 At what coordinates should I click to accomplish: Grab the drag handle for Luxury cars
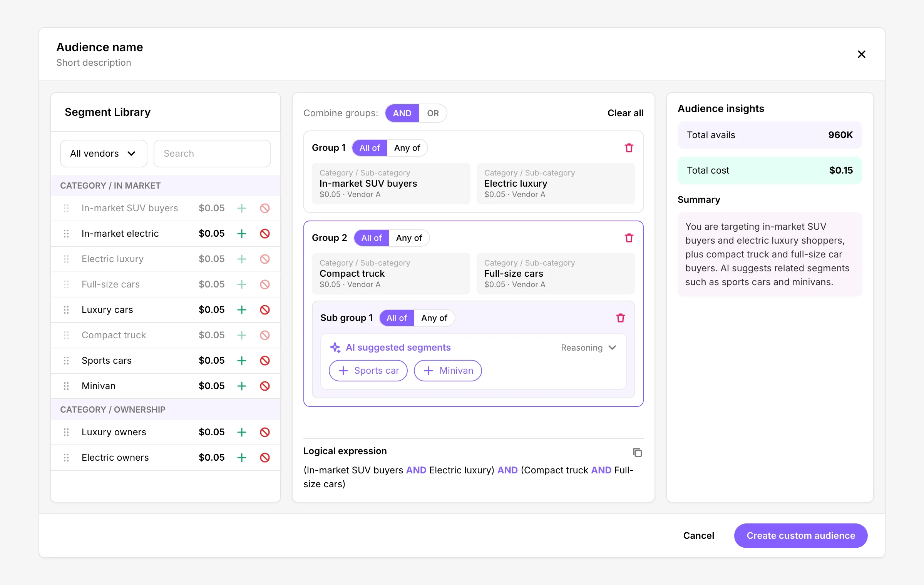66,310
